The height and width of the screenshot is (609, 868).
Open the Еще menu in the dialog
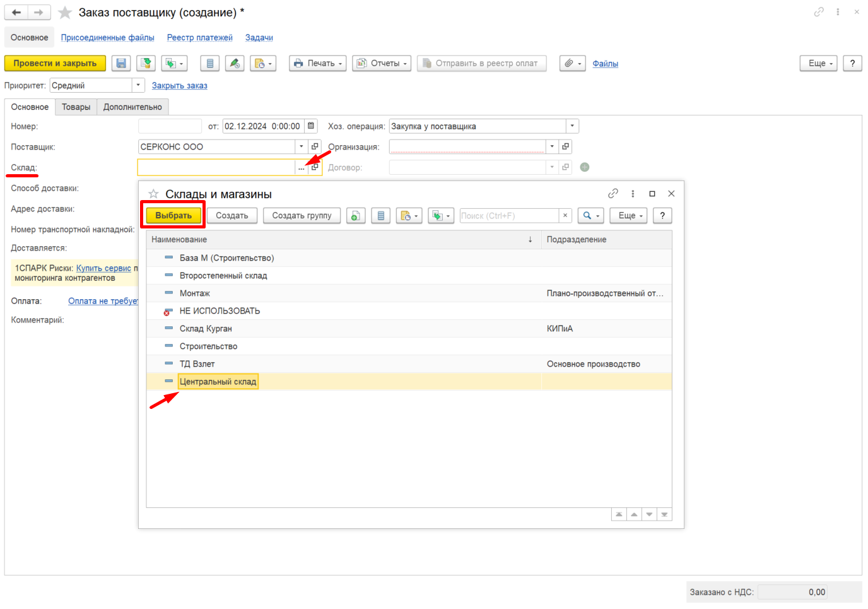tap(628, 216)
